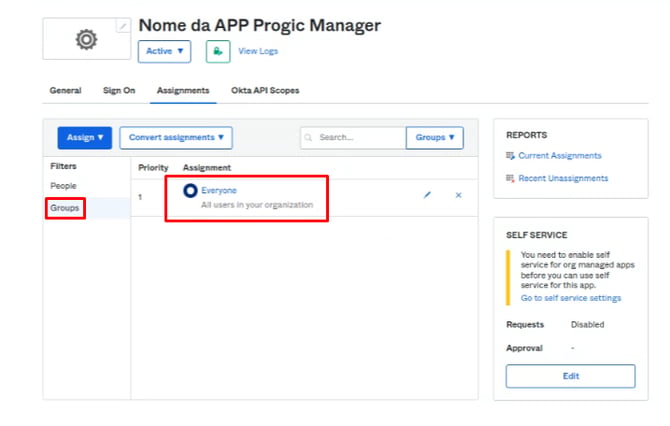
Task: Click the Everyone group circle icon
Action: pyautogui.click(x=190, y=191)
